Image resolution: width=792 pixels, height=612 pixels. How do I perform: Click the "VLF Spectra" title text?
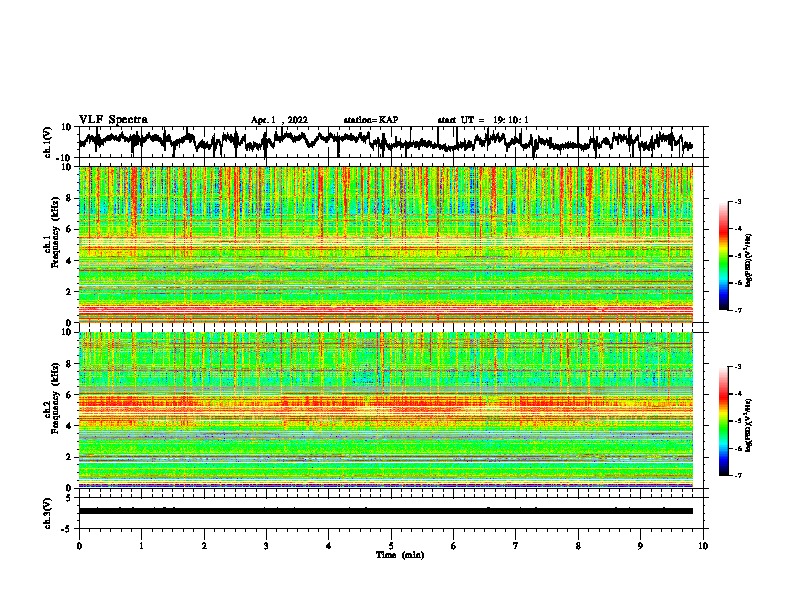(x=113, y=120)
